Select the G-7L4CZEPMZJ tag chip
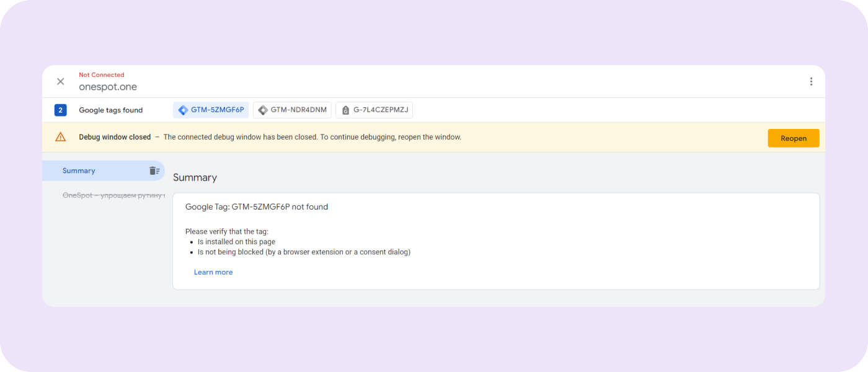Viewport: 868px width, 372px height. click(x=374, y=110)
